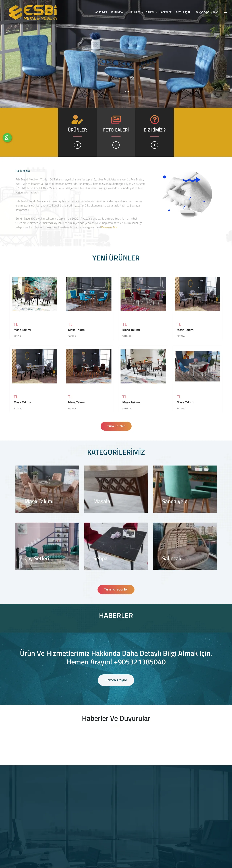Image resolution: width=232 pixels, height=868 pixels.
Task: Click the green WhatsApp chat icon
Action: pos(7,137)
